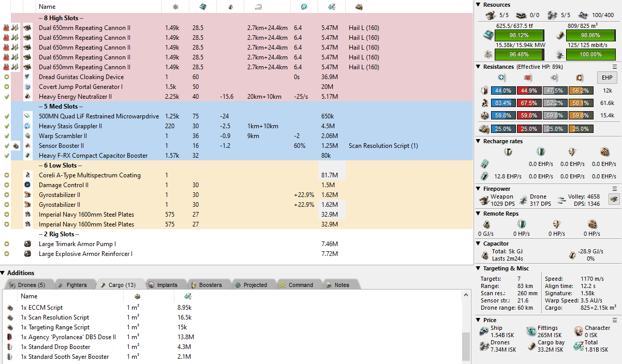Click the firepower view icon beside Volley
This screenshot has width=622, height=364.
tap(614, 200)
